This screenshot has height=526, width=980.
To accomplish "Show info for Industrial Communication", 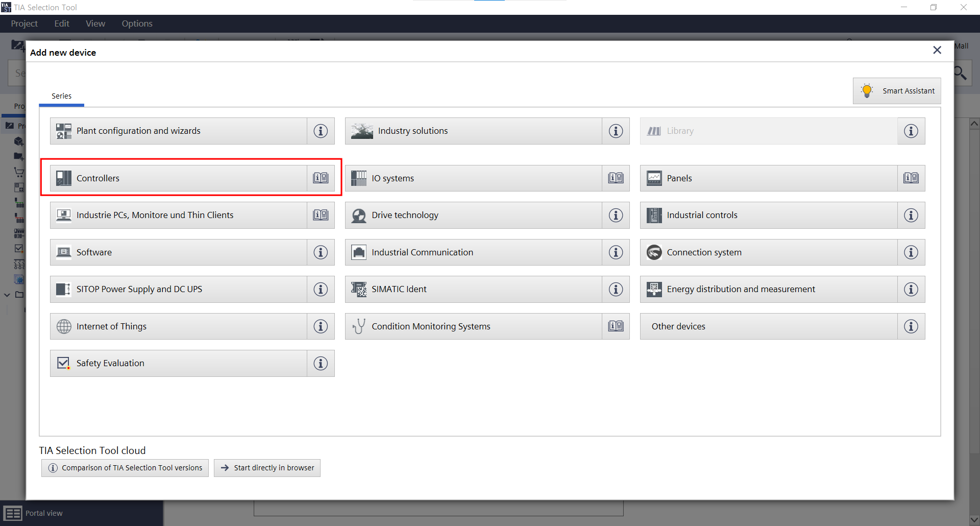I will click(x=616, y=252).
